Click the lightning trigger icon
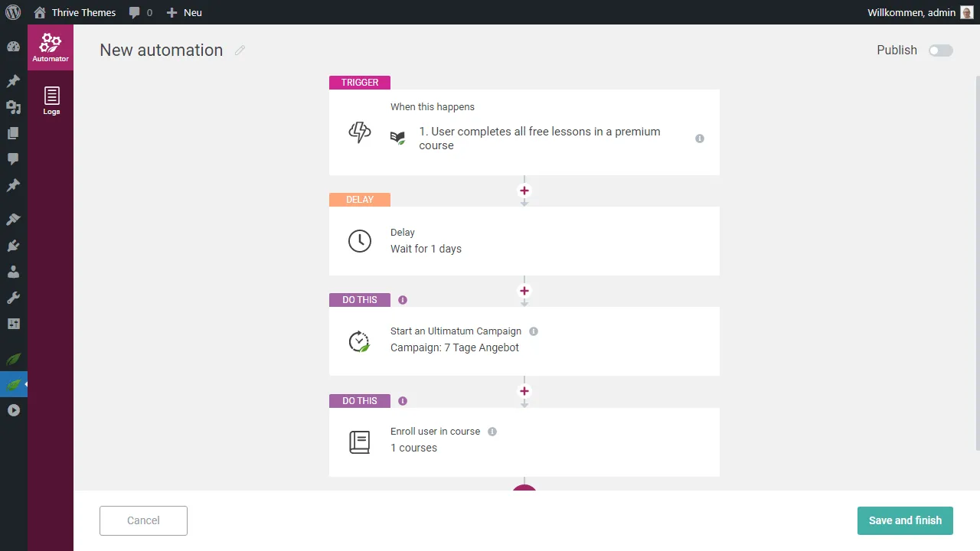Viewport: 980px width, 551px height. coord(360,132)
